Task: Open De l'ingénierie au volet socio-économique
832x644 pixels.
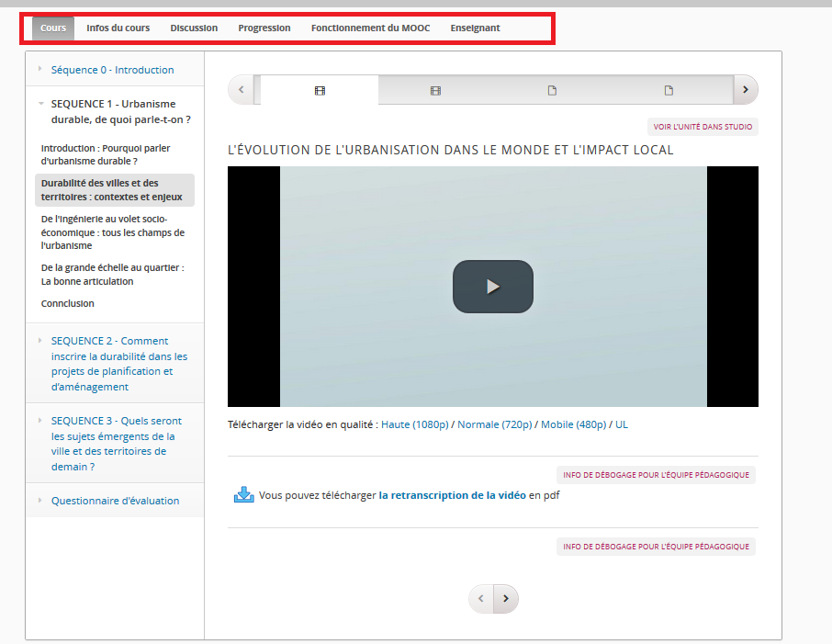Action: [x=113, y=232]
